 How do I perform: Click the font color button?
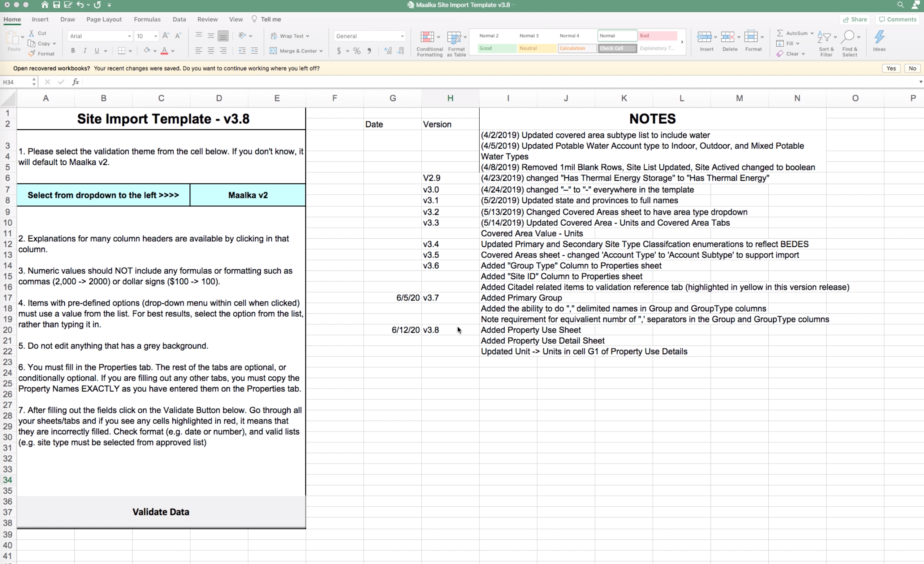pos(164,51)
